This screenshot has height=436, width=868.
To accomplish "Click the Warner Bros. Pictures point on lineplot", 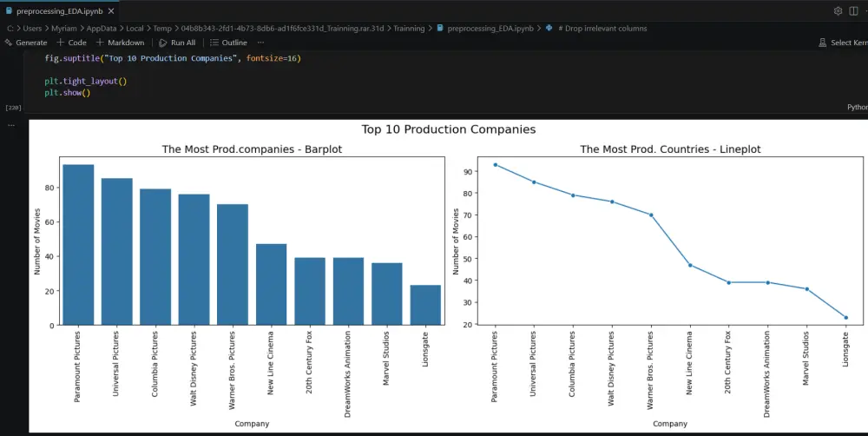I will [651, 215].
